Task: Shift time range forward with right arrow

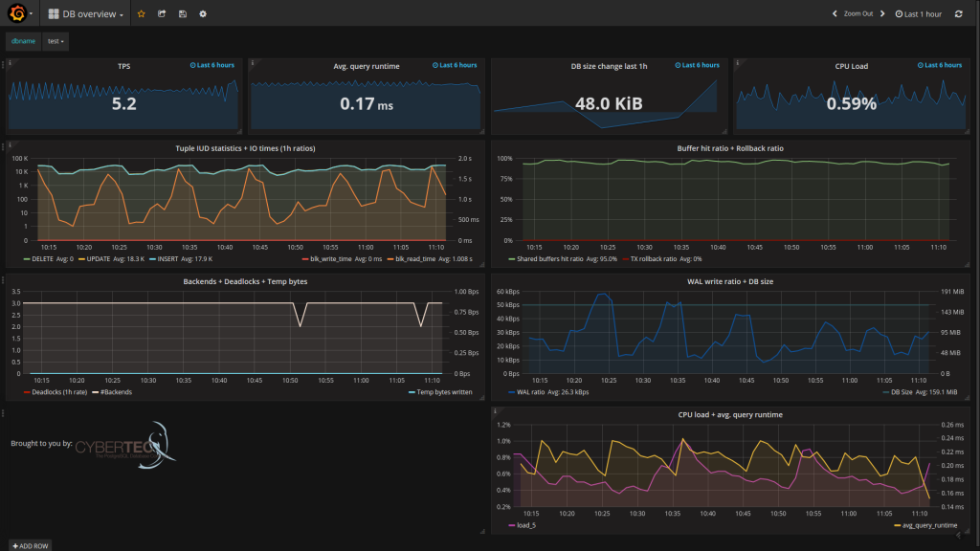Action: tap(882, 14)
